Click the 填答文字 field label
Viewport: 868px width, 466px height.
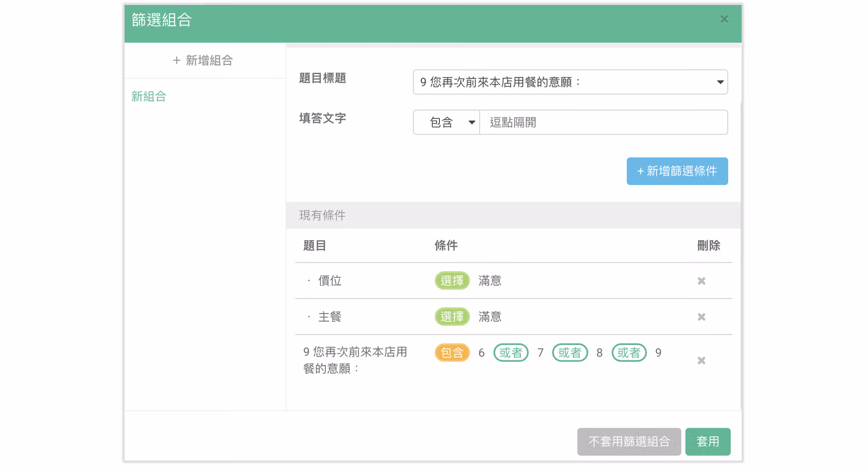322,118
